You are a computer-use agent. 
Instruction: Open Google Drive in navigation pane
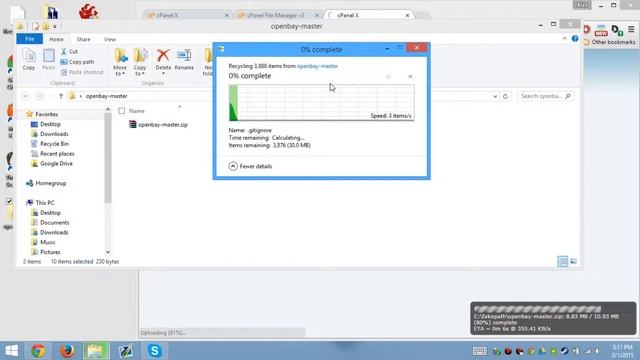click(x=52, y=163)
